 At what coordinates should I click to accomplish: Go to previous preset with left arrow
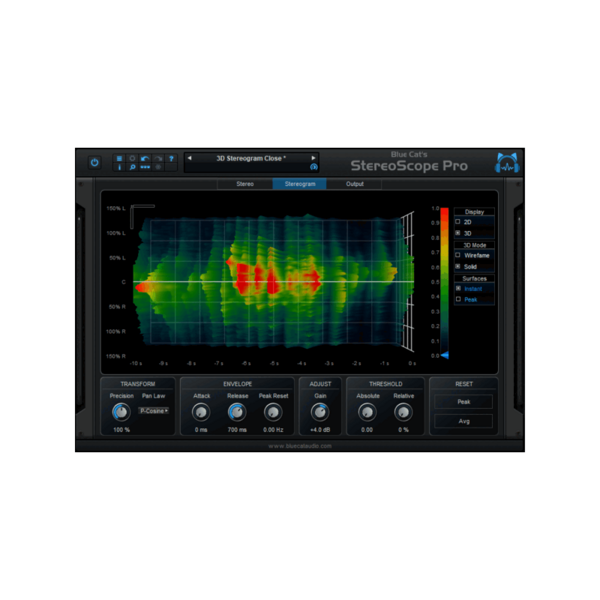pyautogui.click(x=189, y=158)
